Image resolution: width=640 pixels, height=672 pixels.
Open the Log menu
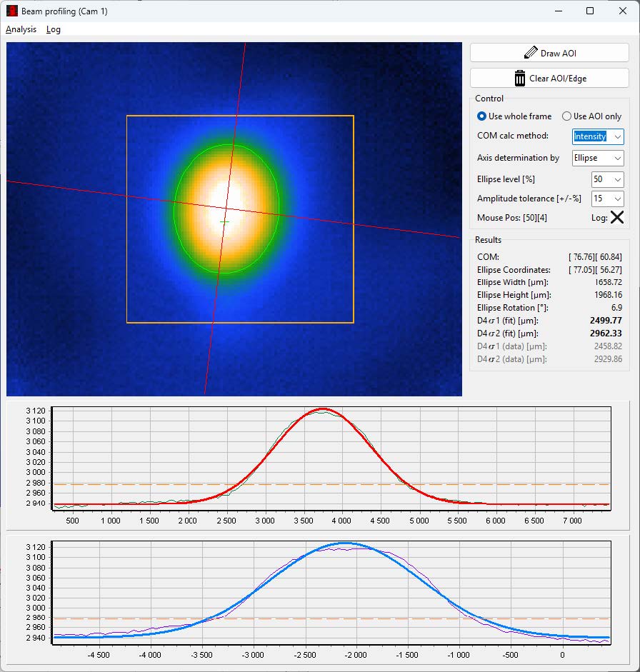(53, 29)
